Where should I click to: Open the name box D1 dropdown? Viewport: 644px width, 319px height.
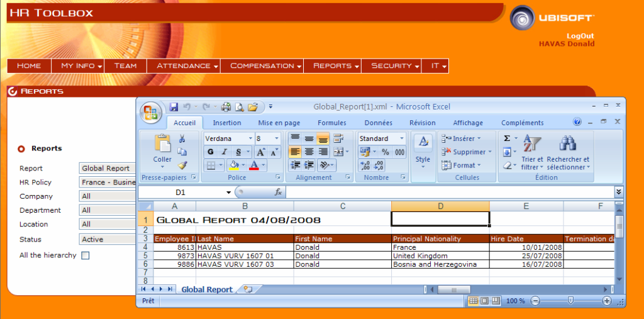pos(229,193)
